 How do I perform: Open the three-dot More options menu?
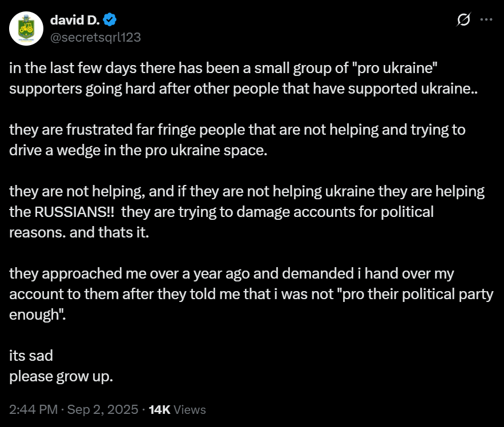(x=486, y=19)
